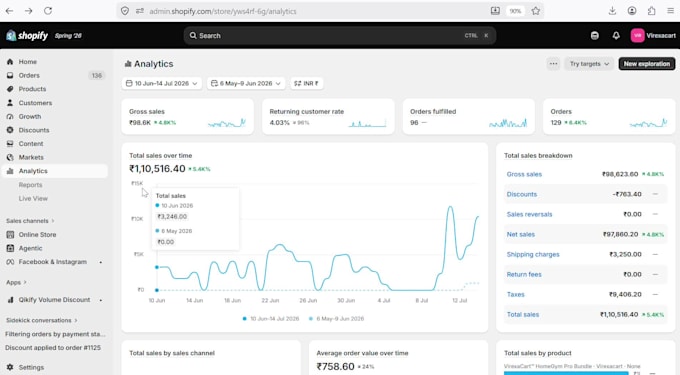680x375 pixels.
Task: Bookmark this page with star icon
Action: (536, 11)
